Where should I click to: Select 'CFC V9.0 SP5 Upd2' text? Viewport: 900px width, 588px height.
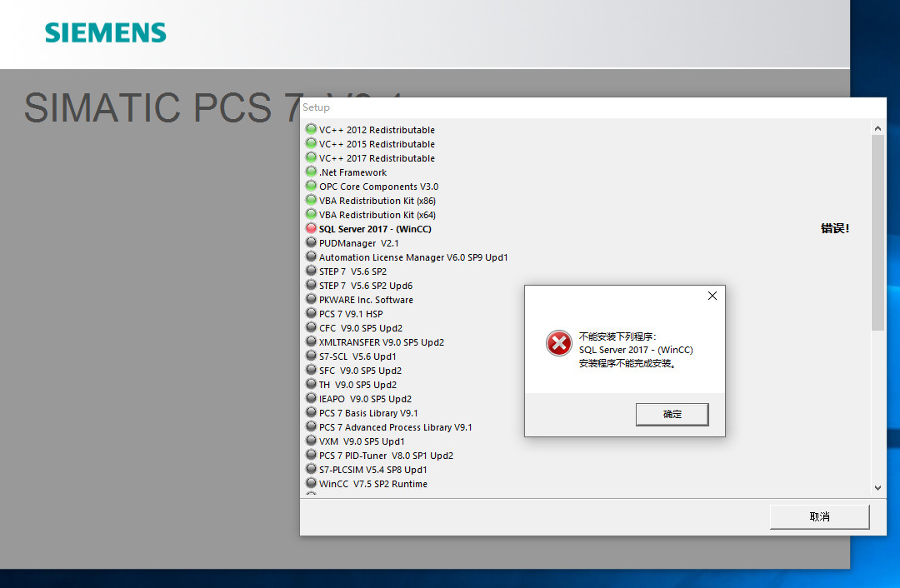click(361, 328)
